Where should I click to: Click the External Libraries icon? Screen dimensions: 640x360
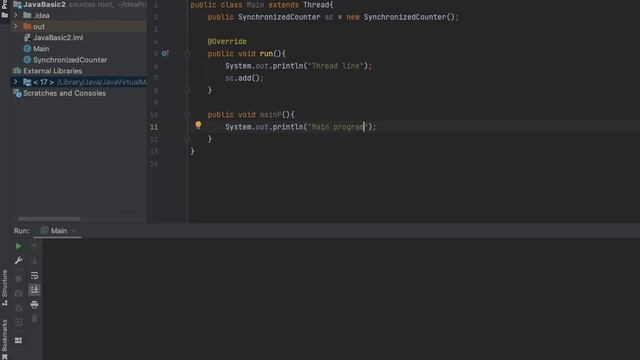(x=17, y=71)
